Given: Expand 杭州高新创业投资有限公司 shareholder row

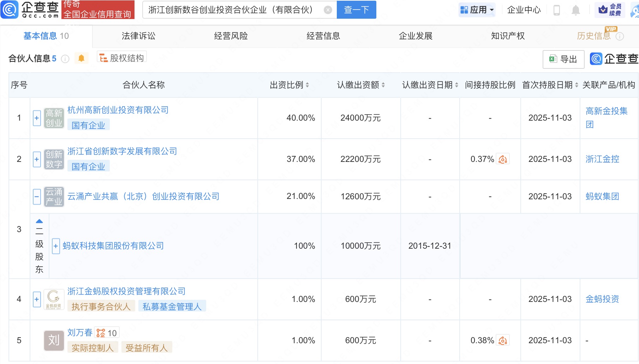Looking at the screenshot, I should 37,118.
